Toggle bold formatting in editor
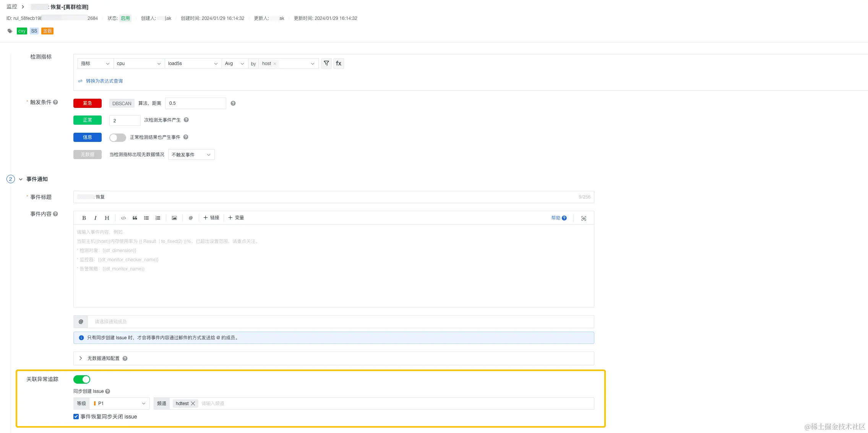Screen dimensions: 868x433 [x=84, y=218]
